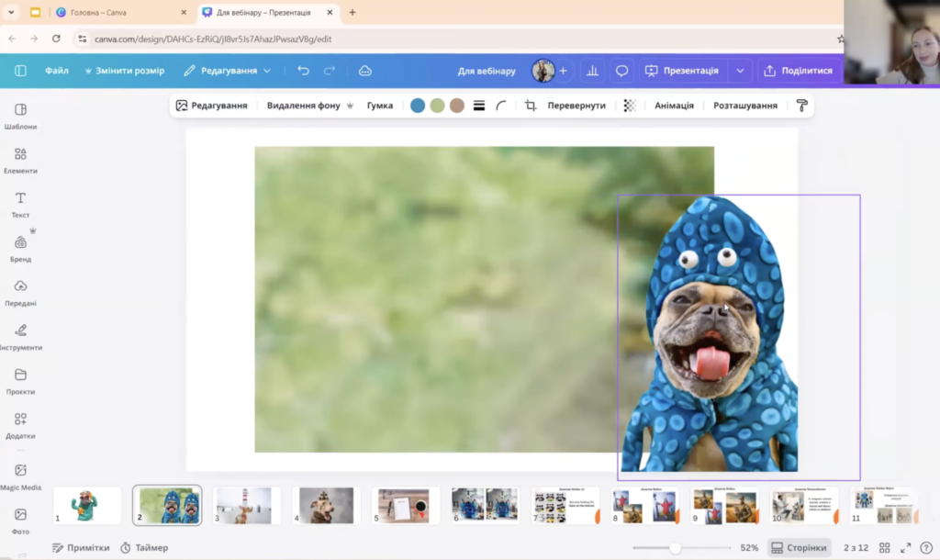
Task: Open a new browser tab
Action: pyautogui.click(x=352, y=12)
